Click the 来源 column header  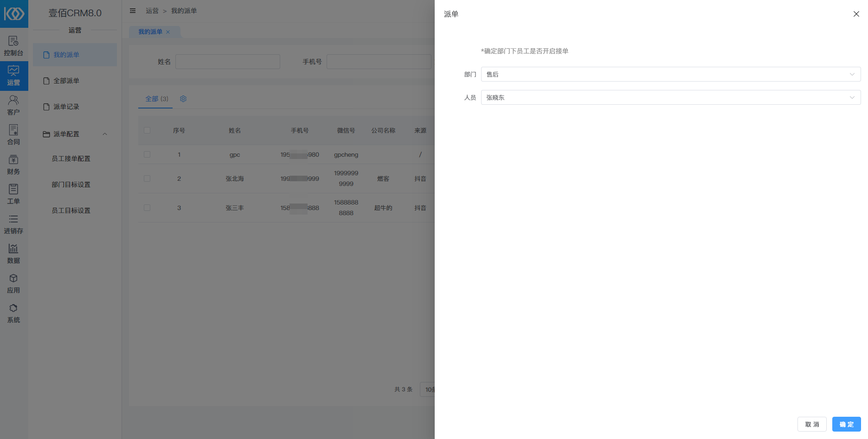click(x=420, y=130)
